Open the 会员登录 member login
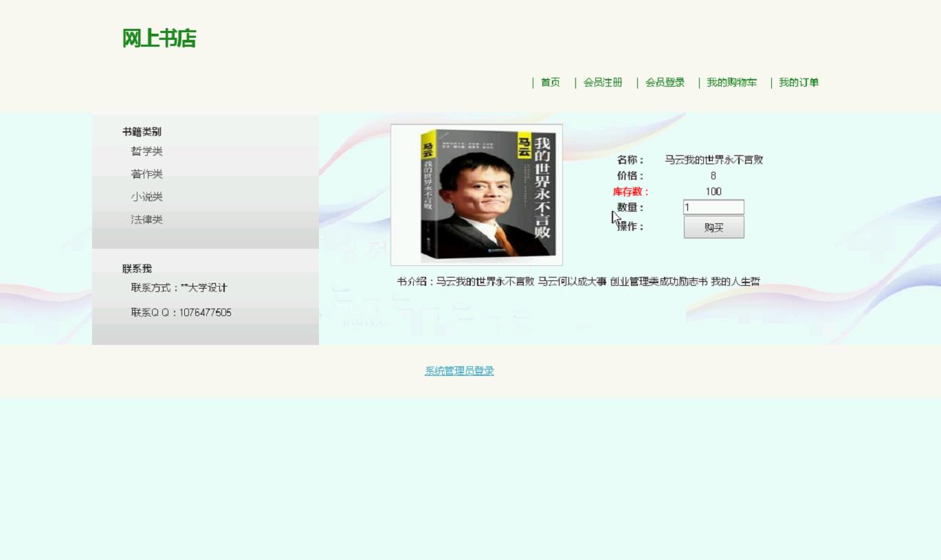The image size is (941, 560). (665, 82)
